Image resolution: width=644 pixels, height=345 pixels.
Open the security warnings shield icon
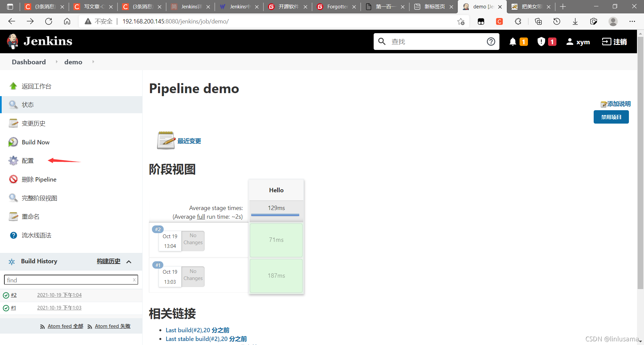[541, 42]
